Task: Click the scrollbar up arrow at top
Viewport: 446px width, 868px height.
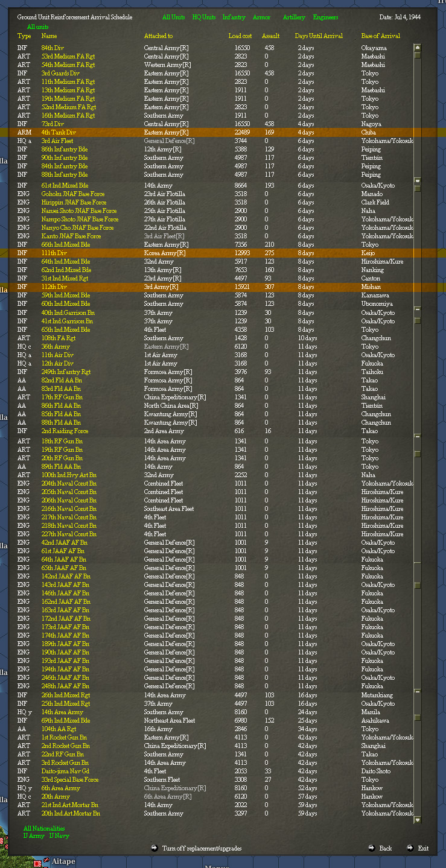Action: click(417, 47)
